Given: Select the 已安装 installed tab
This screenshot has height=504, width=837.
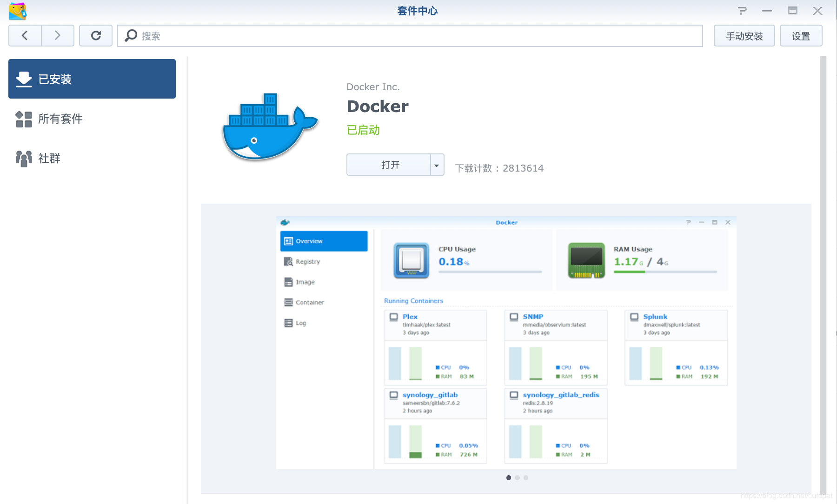Looking at the screenshot, I should (92, 79).
